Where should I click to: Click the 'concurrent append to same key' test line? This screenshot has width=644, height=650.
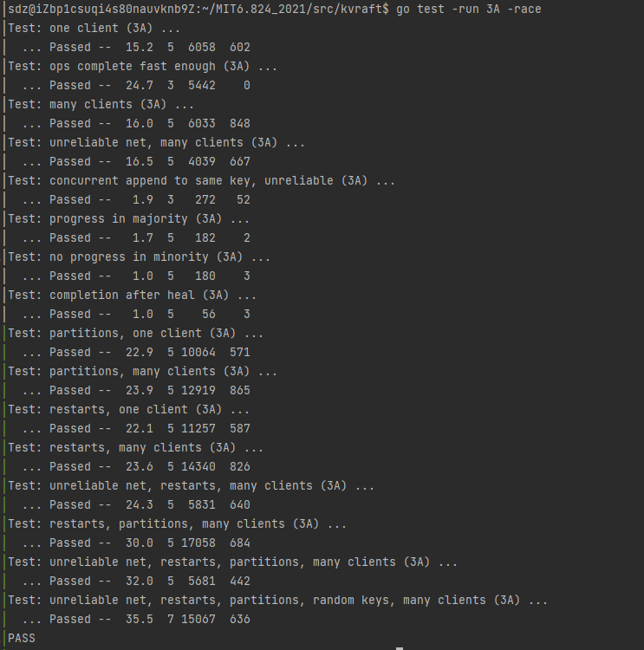[x=202, y=181]
